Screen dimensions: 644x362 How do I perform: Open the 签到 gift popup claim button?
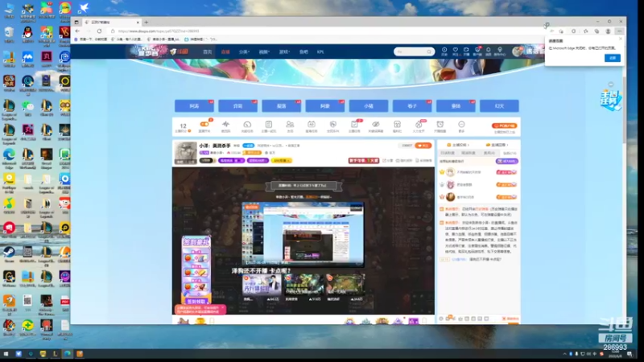[196, 301]
